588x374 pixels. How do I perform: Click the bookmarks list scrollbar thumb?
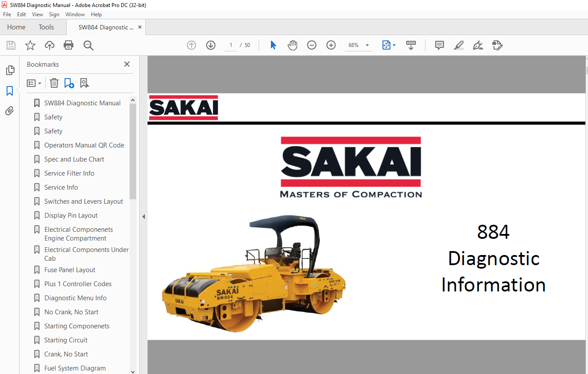[x=133, y=151]
